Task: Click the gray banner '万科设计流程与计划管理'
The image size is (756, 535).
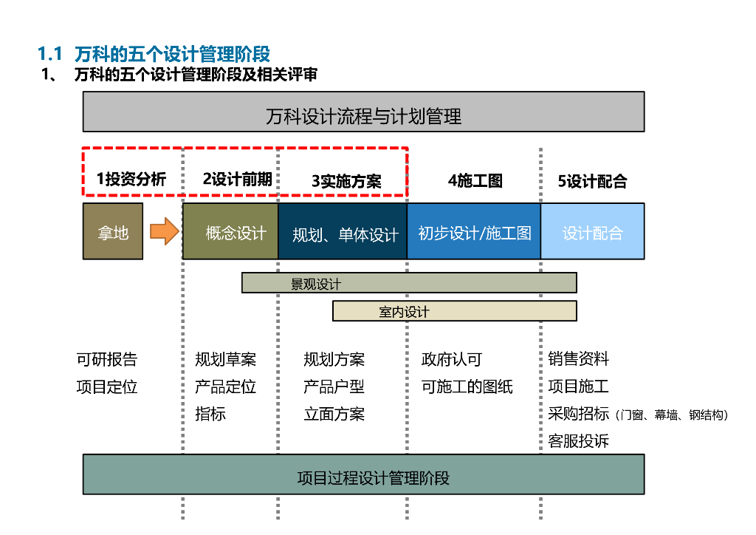Action: coord(363,112)
